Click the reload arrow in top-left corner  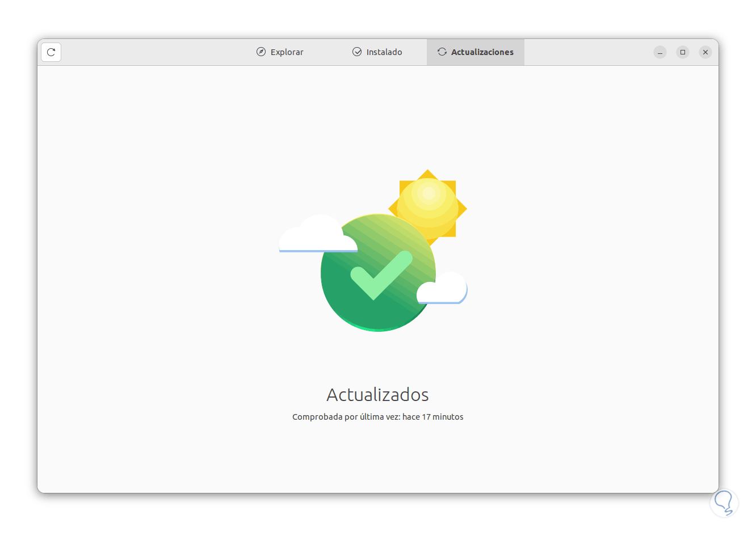click(x=51, y=52)
